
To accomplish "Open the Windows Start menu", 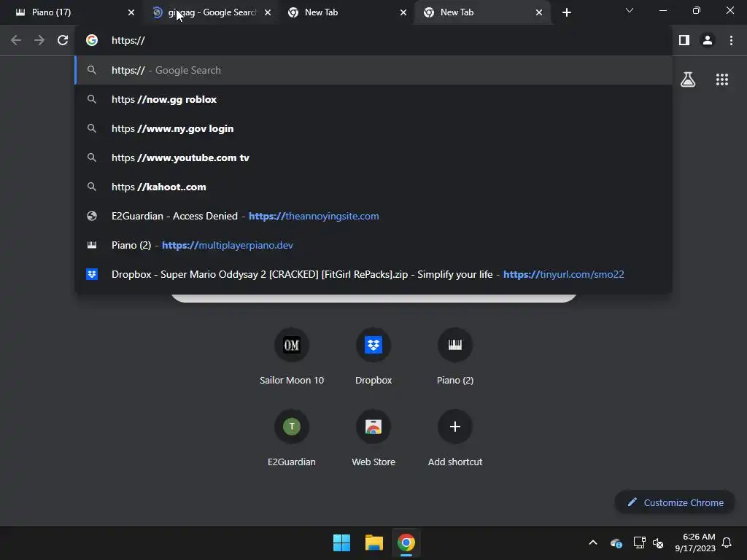I will pos(341,542).
